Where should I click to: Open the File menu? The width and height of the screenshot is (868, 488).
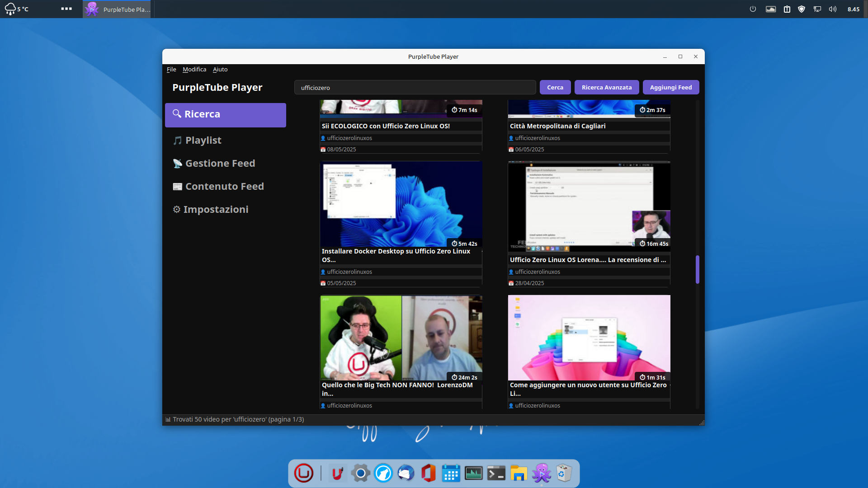(171, 70)
